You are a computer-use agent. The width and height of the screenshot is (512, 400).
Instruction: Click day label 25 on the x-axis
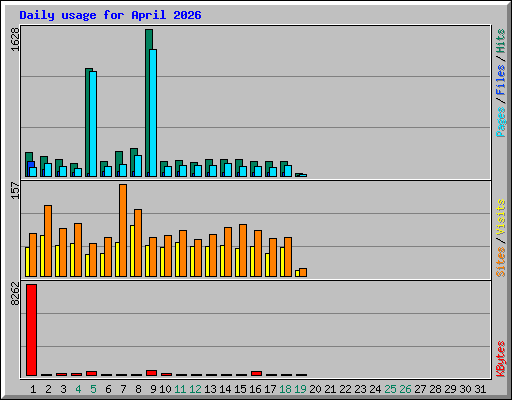point(390,389)
